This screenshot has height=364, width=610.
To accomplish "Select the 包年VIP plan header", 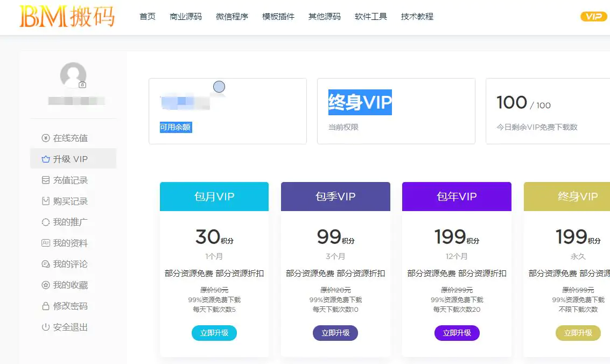I will pyautogui.click(x=457, y=197).
